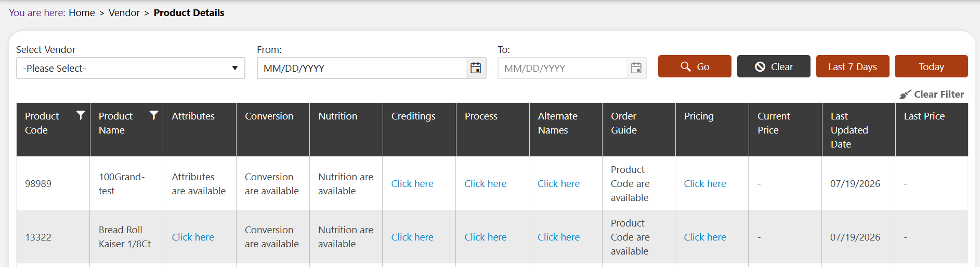Image resolution: width=980 pixels, height=267 pixels.
Task: Click the Last Updated Date column header
Action: (x=858, y=129)
